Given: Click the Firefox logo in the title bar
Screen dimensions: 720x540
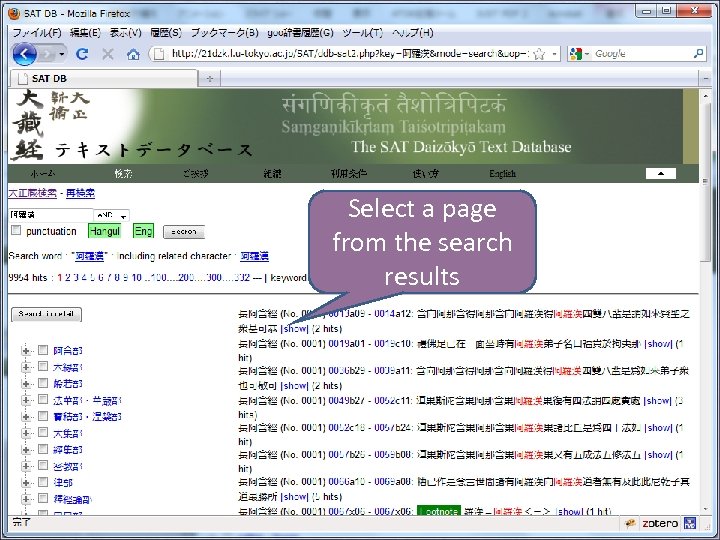Looking at the screenshot, I should click(x=14, y=13).
